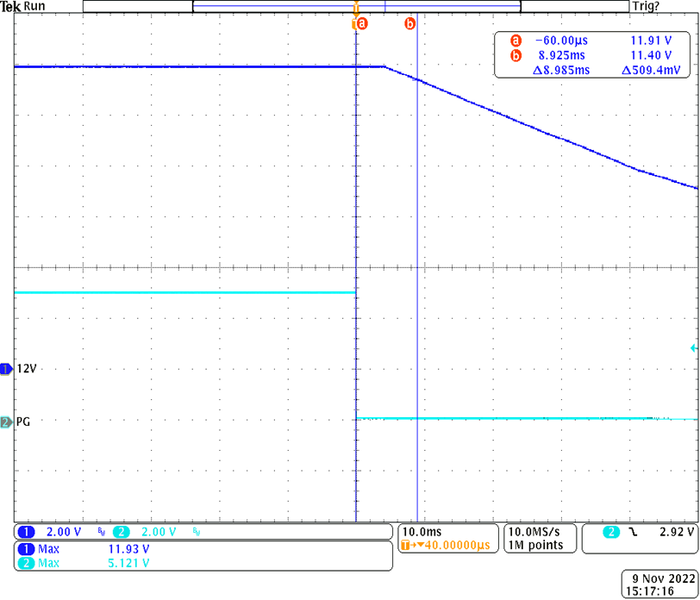Viewport: 700px width, 600px height.
Task: Click the 11.93 V channel 1 max value
Action: [x=129, y=548]
